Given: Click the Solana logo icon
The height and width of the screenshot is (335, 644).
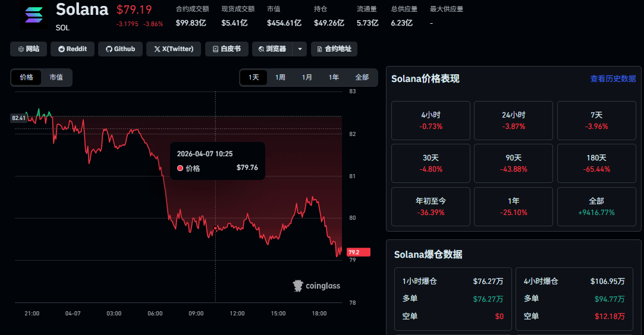Looking at the screenshot, I should click(x=34, y=15).
